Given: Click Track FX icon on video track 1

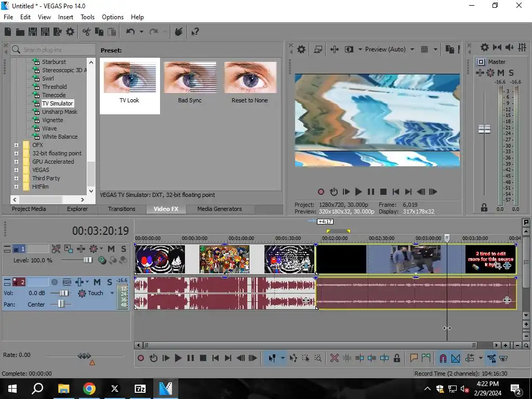Looking at the screenshot, I should click(94, 249).
